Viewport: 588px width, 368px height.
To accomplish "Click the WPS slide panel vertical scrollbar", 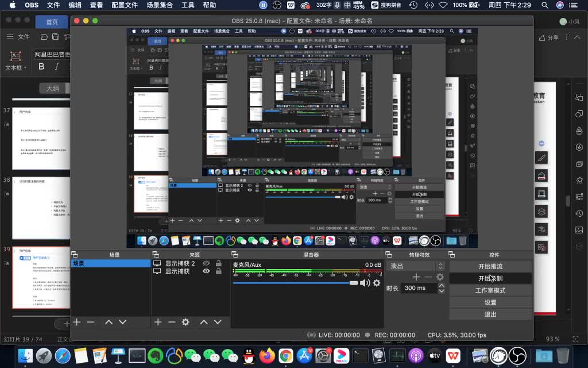I will (x=568, y=201).
